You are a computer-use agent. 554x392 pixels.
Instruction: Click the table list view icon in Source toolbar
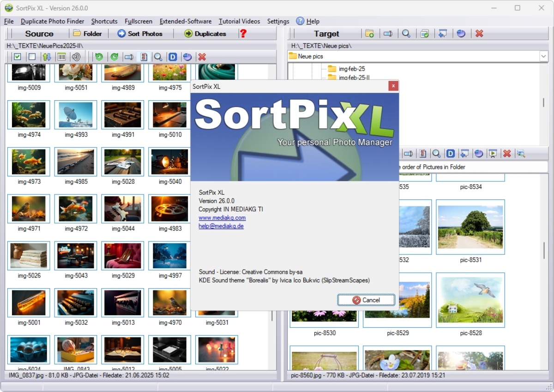point(61,57)
